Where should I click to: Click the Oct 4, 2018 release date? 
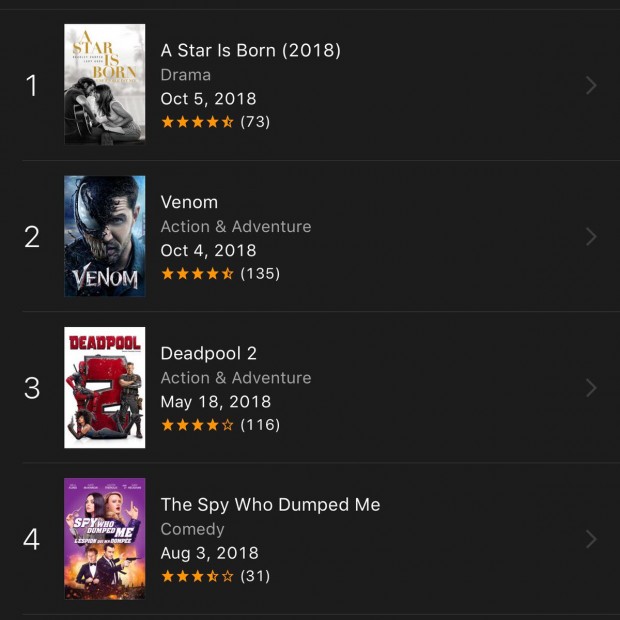click(x=208, y=250)
